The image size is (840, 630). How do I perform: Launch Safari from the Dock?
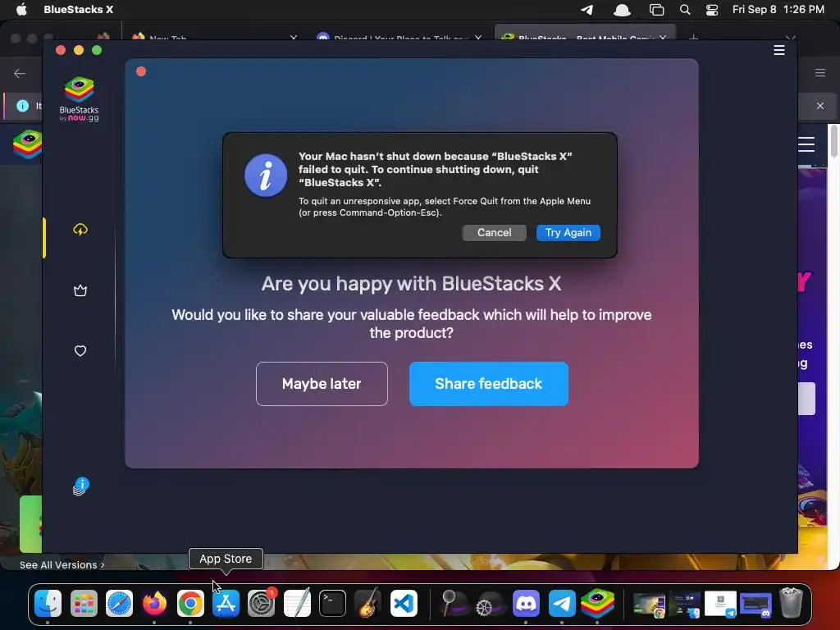119,604
